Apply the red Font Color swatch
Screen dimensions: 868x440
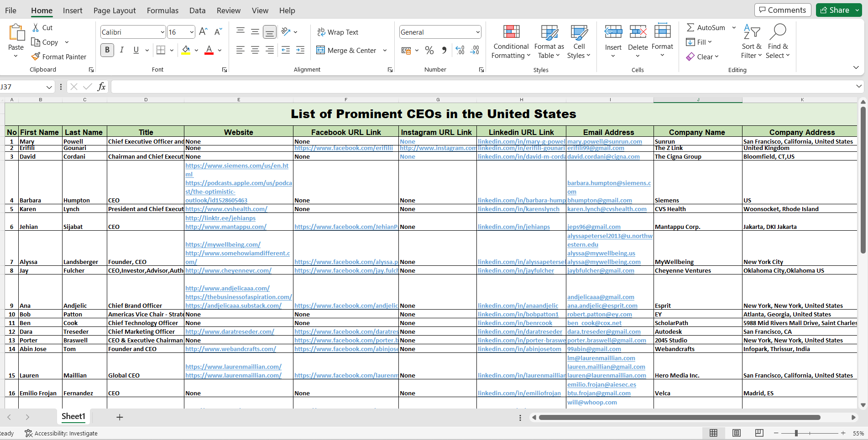209,50
